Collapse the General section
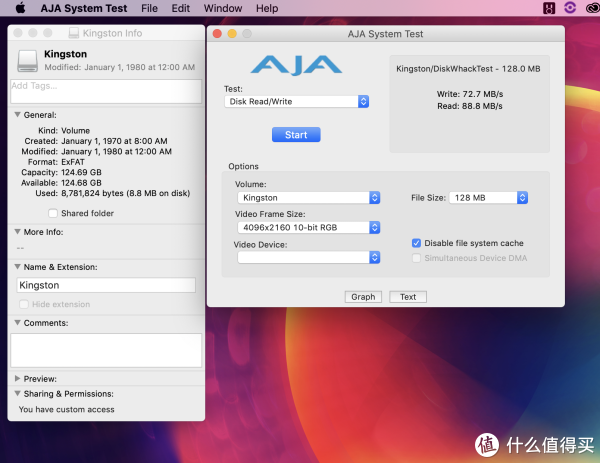This screenshot has width=600, height=463. pyautogui.click(x=17, y=114)
